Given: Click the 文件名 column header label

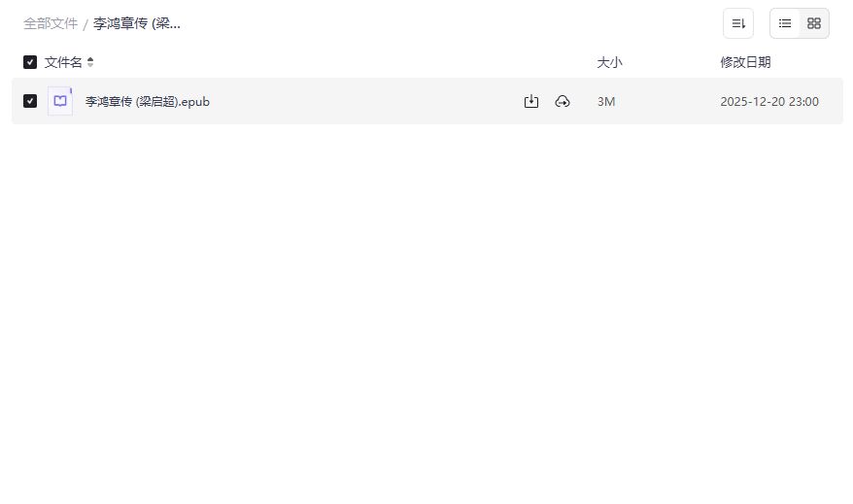Looking at the screenshot, I should pyautogui.click(x=63, y=62).
